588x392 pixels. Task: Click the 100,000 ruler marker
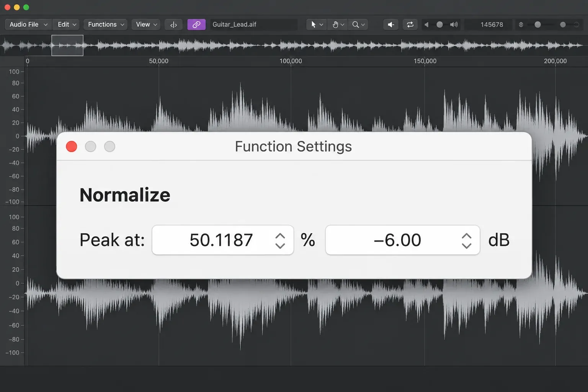(291, 61)
